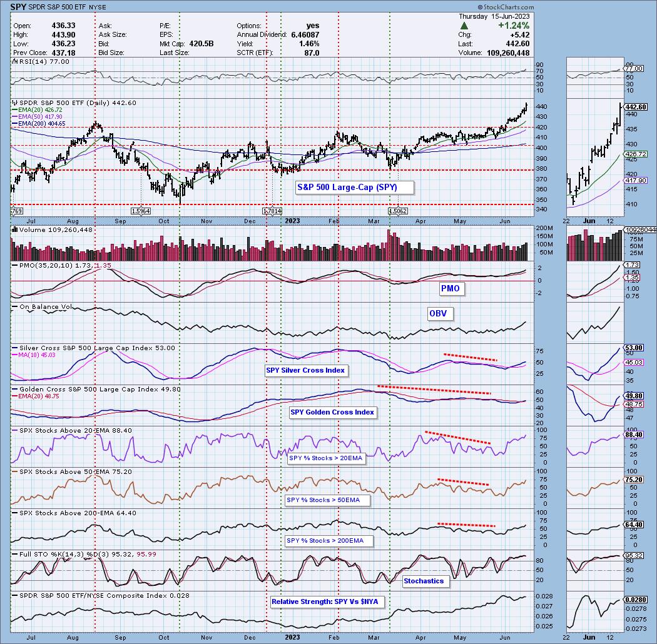Click the 95.32 stochastic value tag
The height and width of the screenshot is (644, 657).
pos(633,556)
